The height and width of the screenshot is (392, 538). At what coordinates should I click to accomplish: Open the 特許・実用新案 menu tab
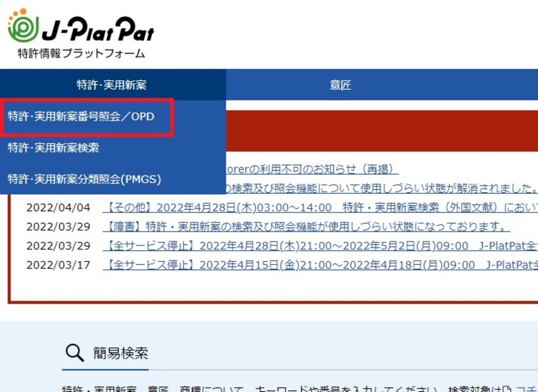(x=113, y=85)
